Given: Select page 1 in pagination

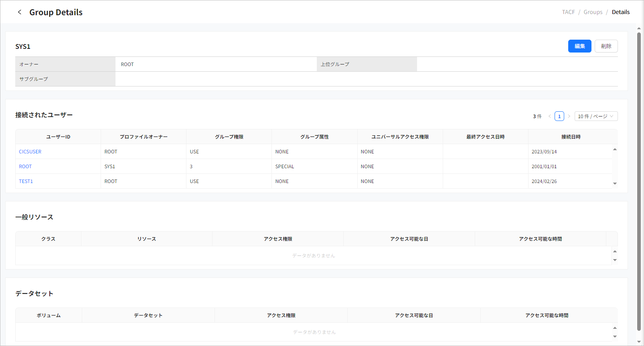Looking at the screenshot, I should pyautogui.click(x=559, y=116).
